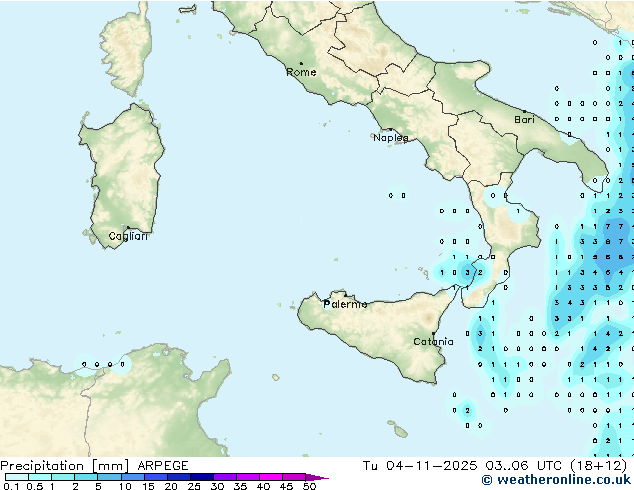Select legend swatch between 20 and 25
The height and width of the screenshot is (490, 634).
tap(179, 477)
